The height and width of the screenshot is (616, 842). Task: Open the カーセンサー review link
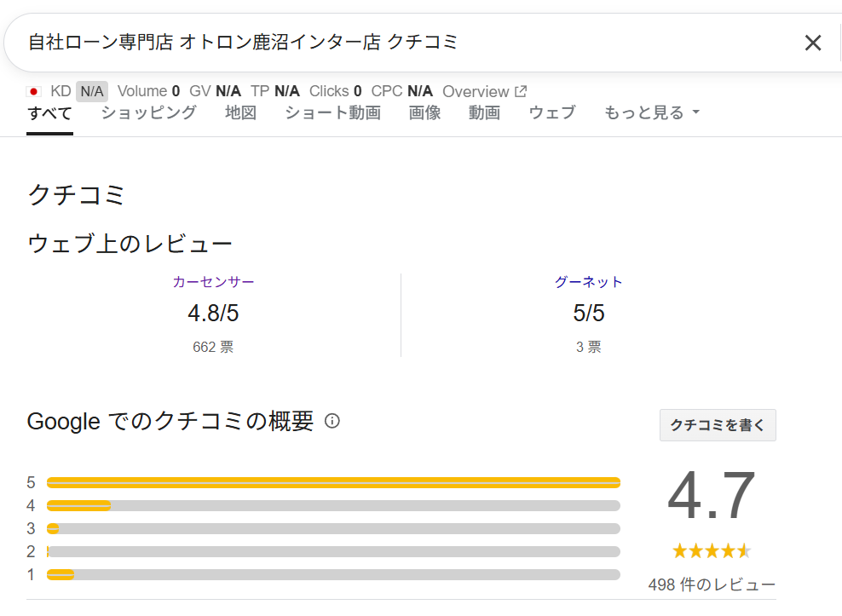[213, 282]
